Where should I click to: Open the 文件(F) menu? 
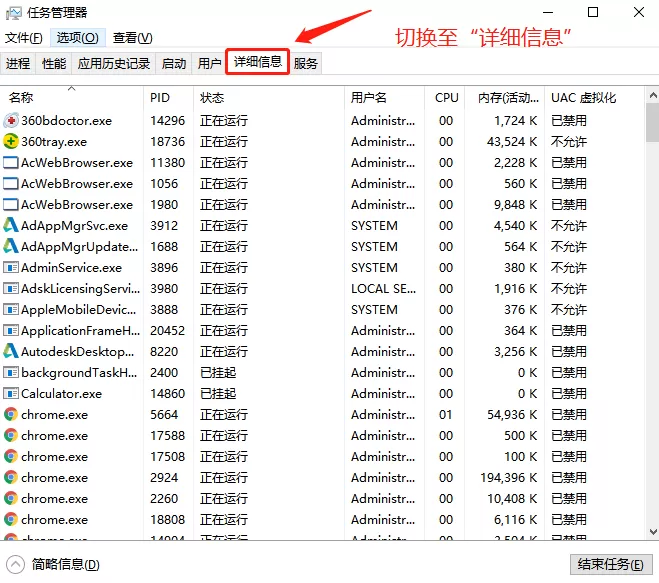click(x=24, y=38)
